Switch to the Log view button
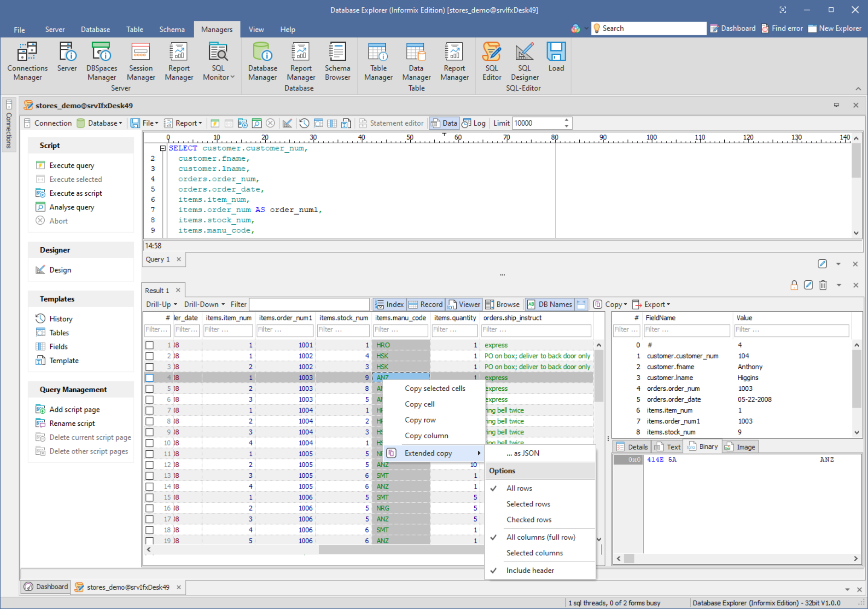The width and height of the screenshot is (868, 609). point(474,123)
